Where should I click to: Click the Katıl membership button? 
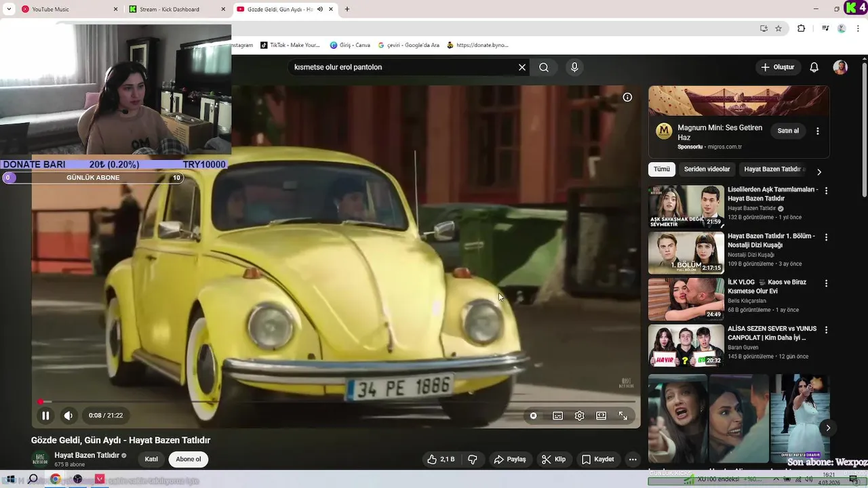pyautogui.click(x=151, y=460)
